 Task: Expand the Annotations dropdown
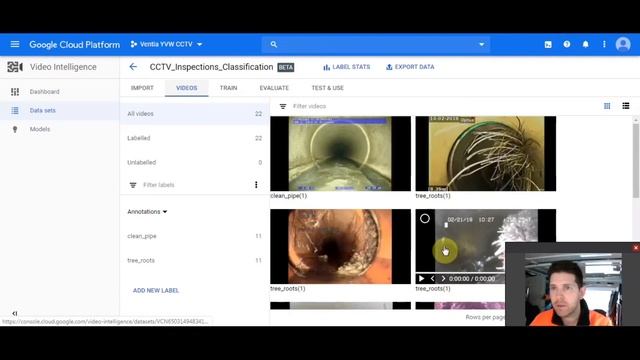(x=147, y=211)
